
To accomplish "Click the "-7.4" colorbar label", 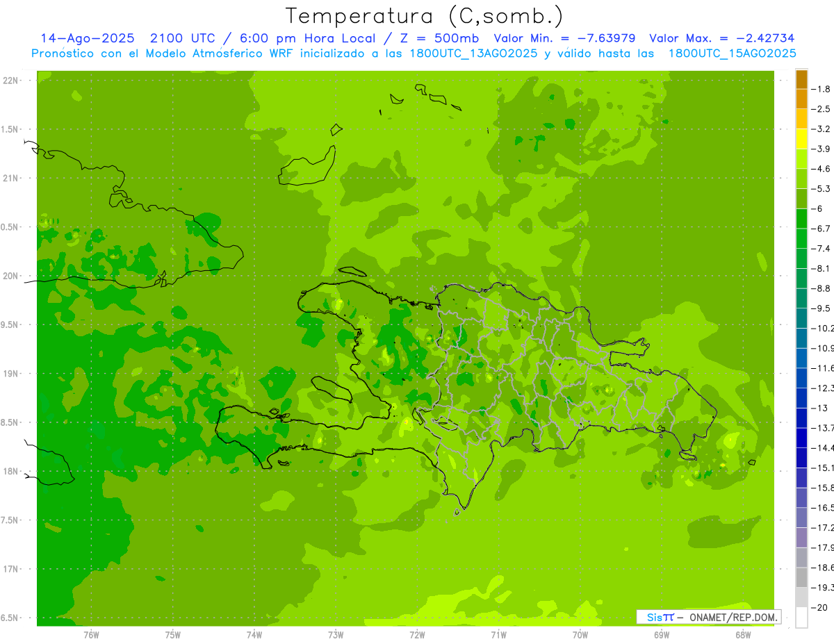I will pyautogui.click(x=821, y=249).
